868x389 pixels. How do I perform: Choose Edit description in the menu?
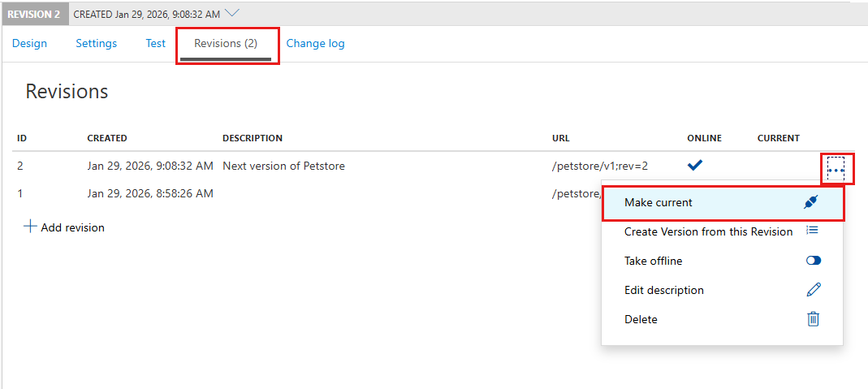pos(663,290)
